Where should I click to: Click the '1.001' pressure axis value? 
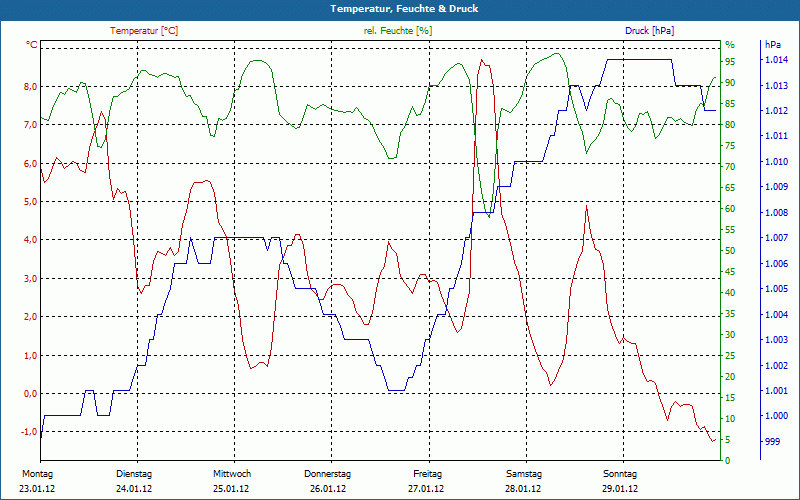point(776,391)
